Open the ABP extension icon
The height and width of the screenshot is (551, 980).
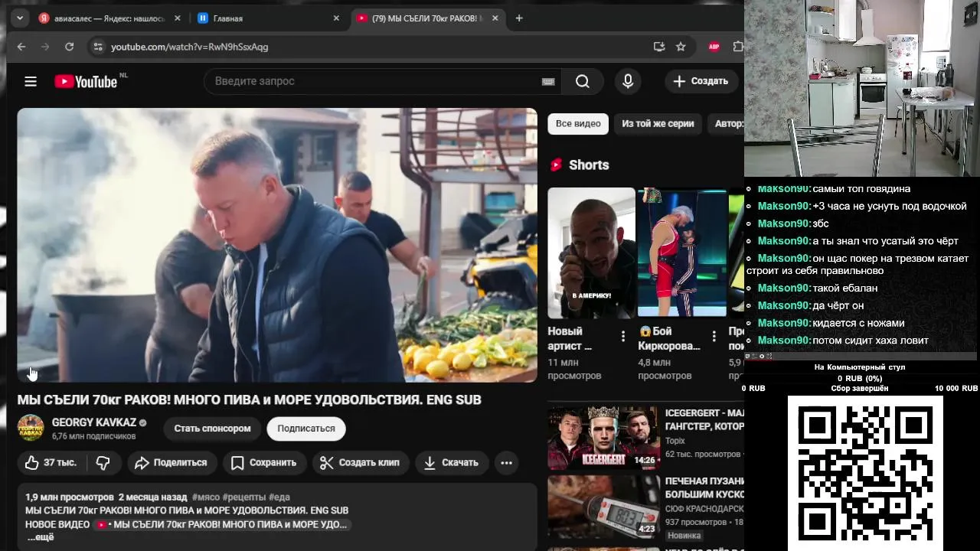pyautogui.click(x=714, y=47)
